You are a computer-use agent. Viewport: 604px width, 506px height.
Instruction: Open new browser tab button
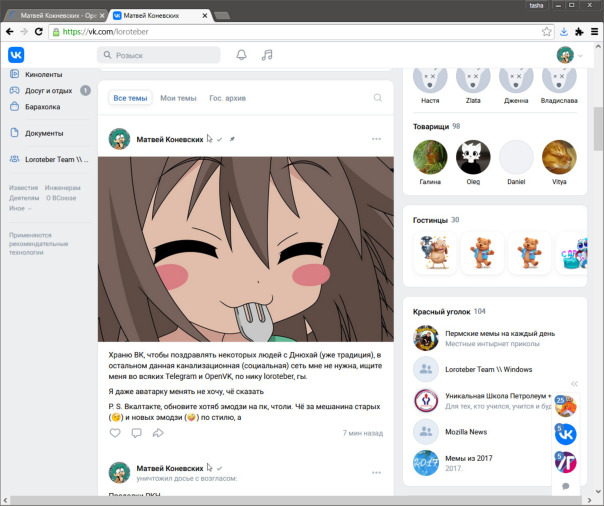pos(222,15)
